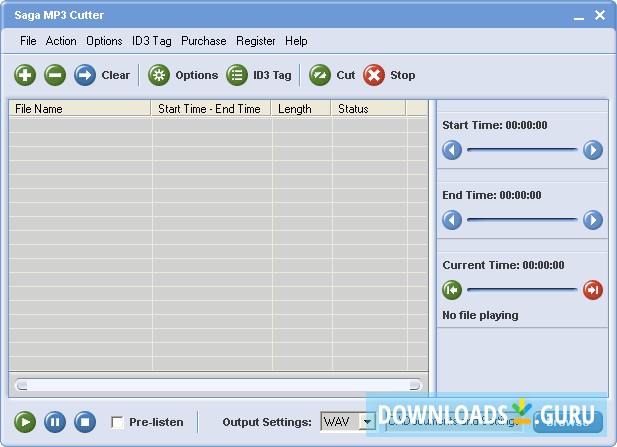
Task: Click the green minus remove file icon
Action: click(x=55, y=75)
